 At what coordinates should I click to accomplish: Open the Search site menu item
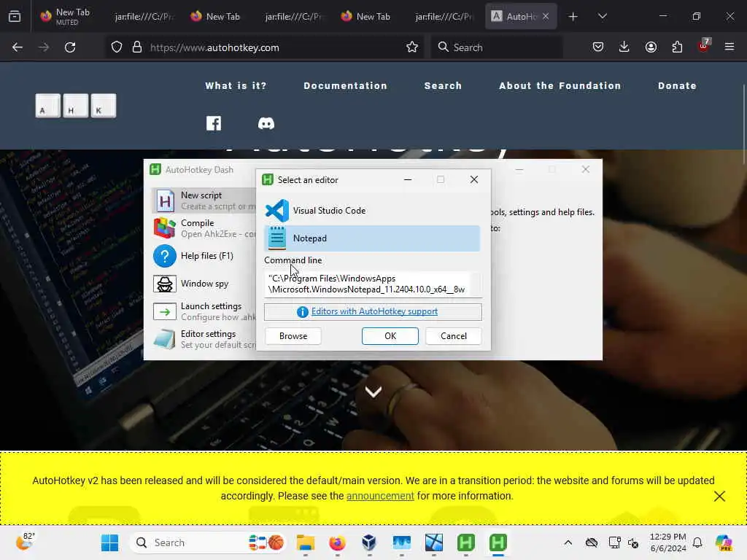(x=443, y=86)
